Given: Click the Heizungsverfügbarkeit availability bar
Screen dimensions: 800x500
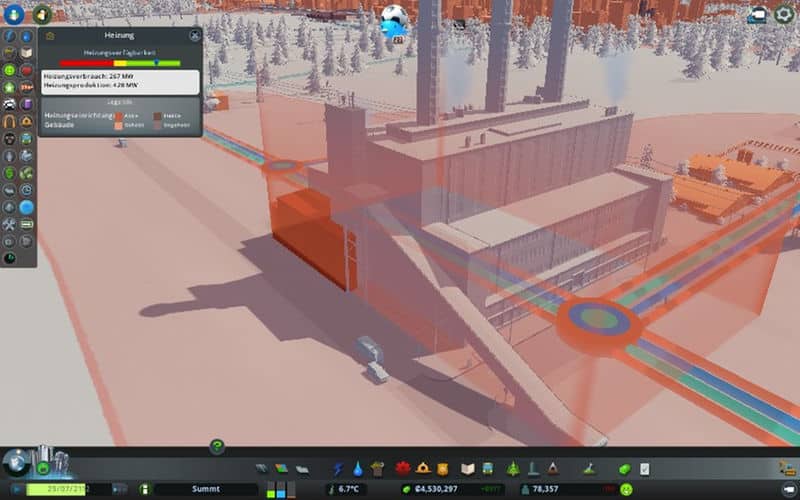Looking at the screenshot, I should (x=120, y=63).
